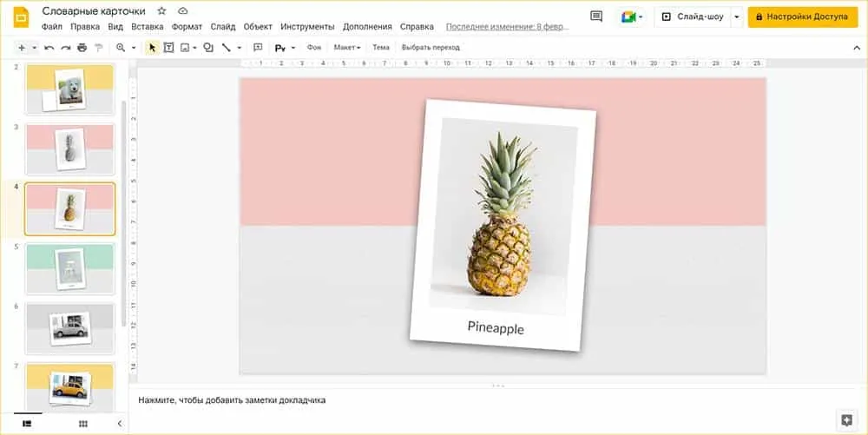
Task: Click the Фон background button
Action: pyautogui.click(x=314, y=48)
